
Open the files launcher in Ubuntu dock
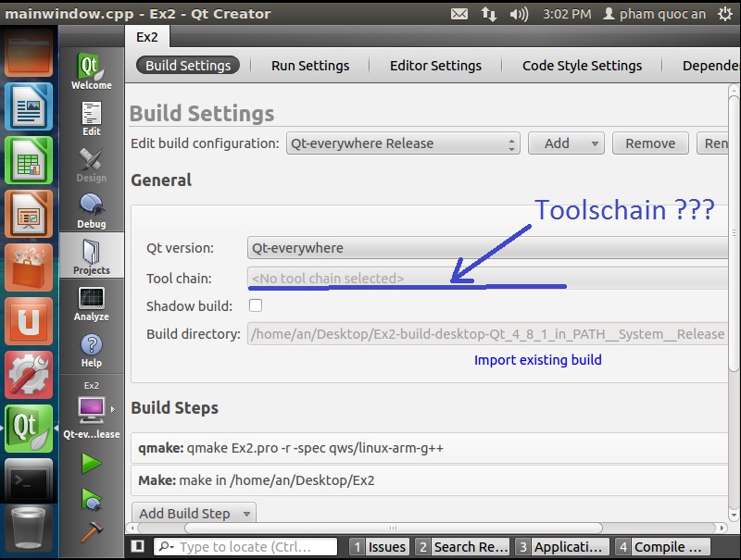coord(29,52)
